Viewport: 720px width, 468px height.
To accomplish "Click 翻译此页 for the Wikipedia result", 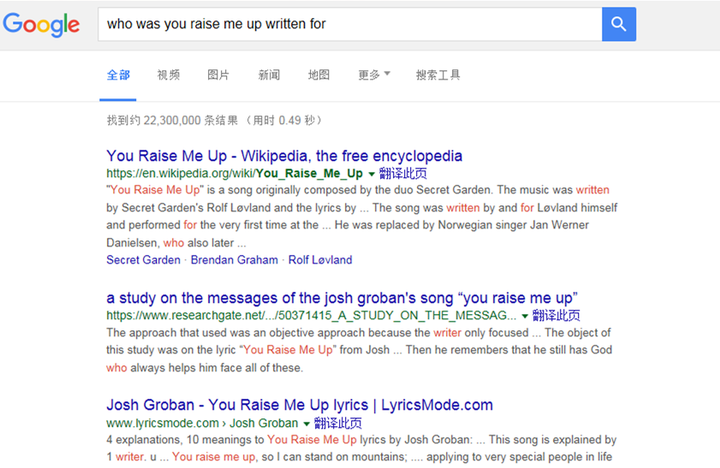I will [403, 173].
